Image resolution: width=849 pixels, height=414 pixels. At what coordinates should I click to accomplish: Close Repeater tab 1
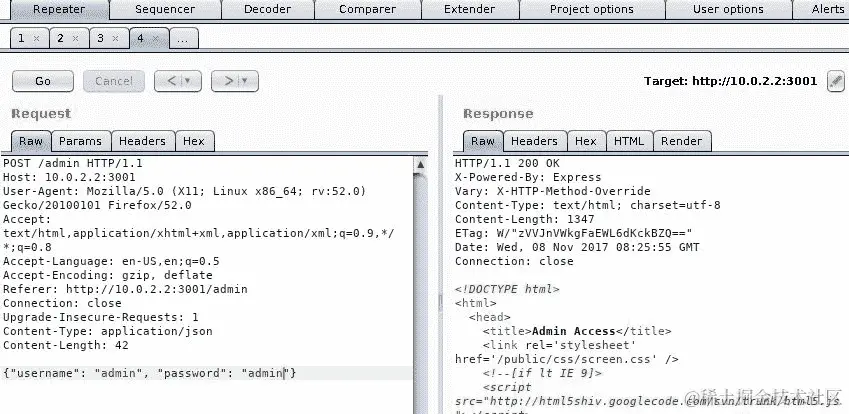coord(36,38)
